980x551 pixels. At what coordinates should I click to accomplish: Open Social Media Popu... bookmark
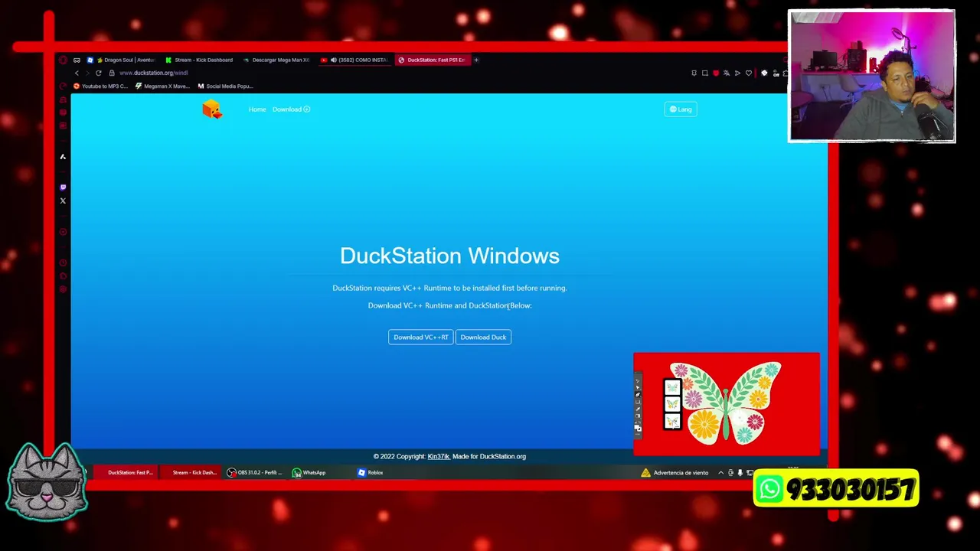[225, 86]
